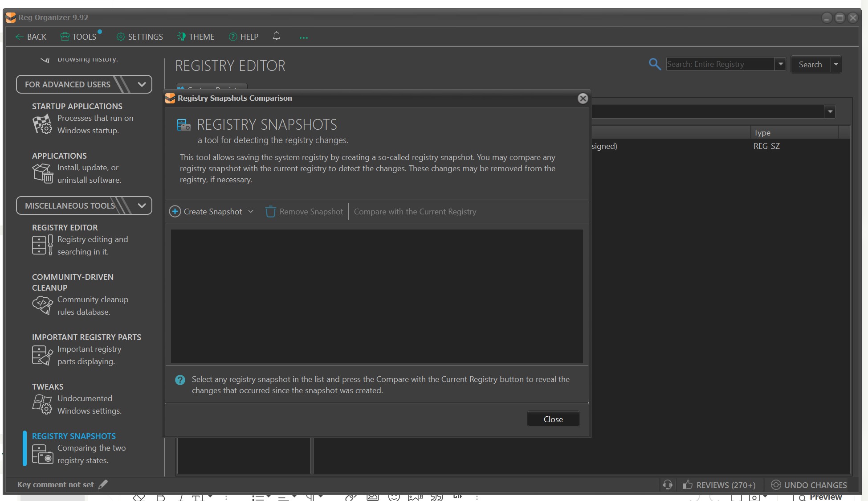Expand the Create Snapshot dropdown arrow
Screen dimensions: 868x501
pos(251,212)
